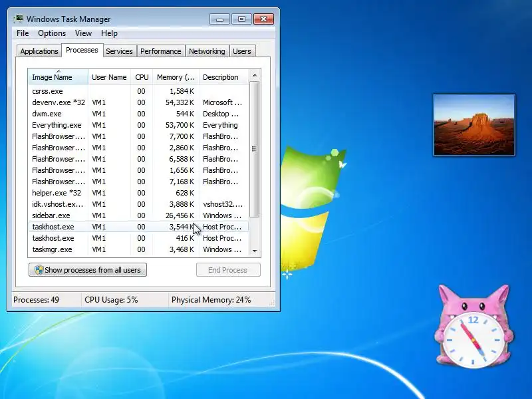This screenshot has width=532, height=399.
Task: Click the CPU Usage: 5% status entry
Action: click(x=111, y=300)
